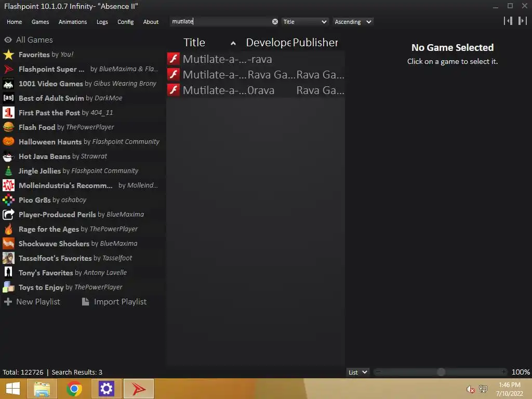Click the Tony's Favorites silhouette icon
Image resolution: width=532 pixels, height=399 pixels.
[x=8, y=272]
